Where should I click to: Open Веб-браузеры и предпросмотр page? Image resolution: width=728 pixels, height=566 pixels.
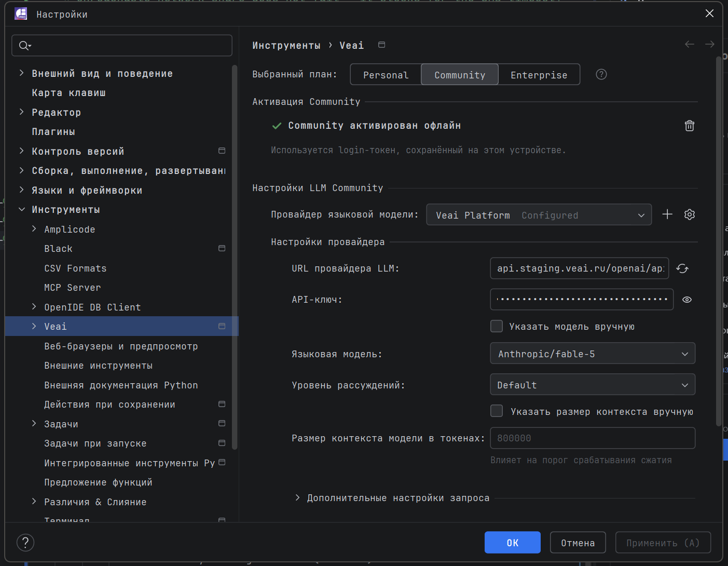(x=121, y=346)
